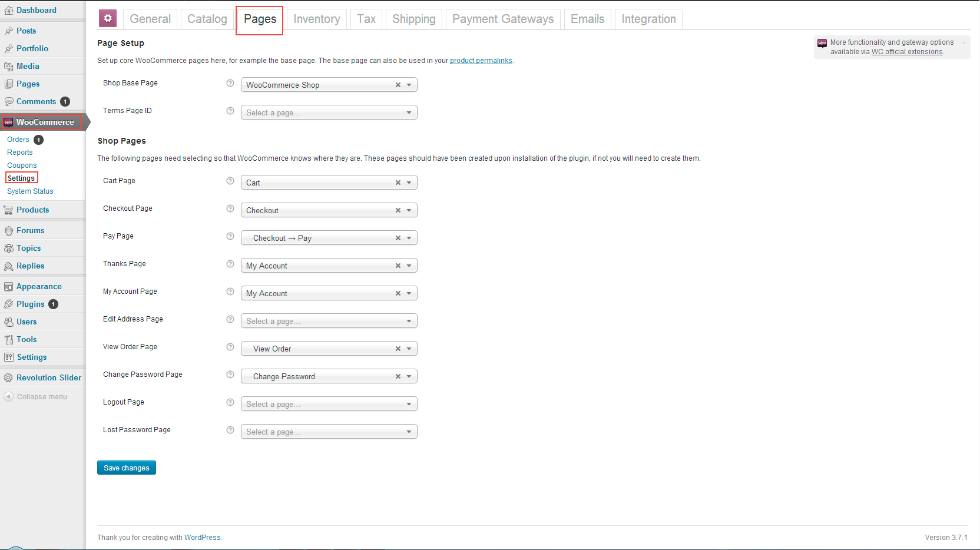Switch to the Catalog tab

(207, 19)
